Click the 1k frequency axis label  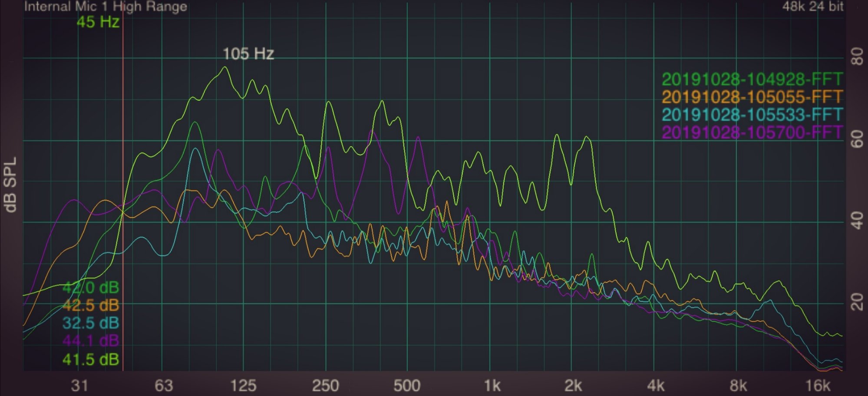(492, 386)
